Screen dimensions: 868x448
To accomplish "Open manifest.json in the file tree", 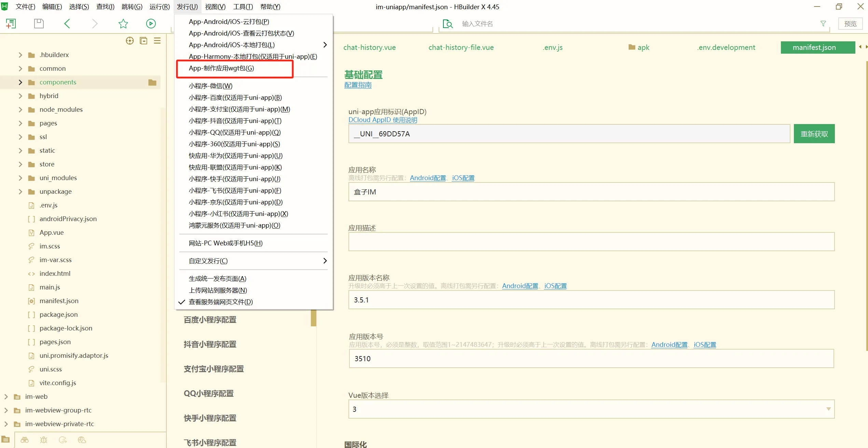I will 59,301.
